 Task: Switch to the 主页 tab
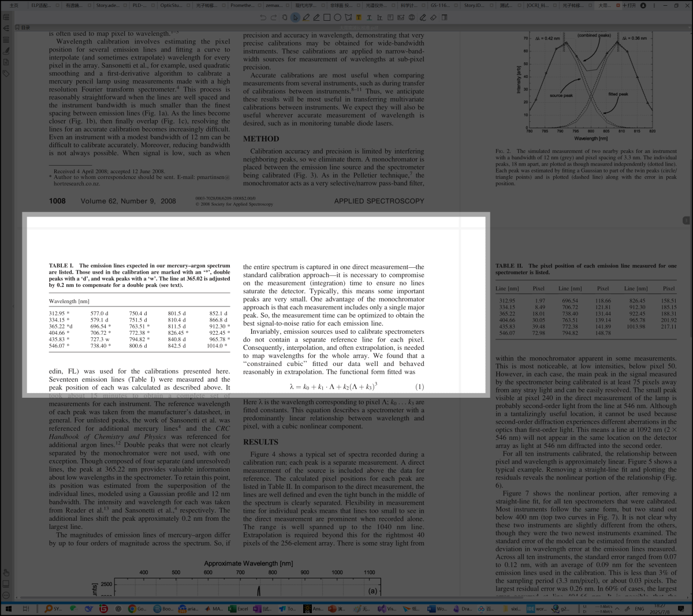[x=14, y=5]
